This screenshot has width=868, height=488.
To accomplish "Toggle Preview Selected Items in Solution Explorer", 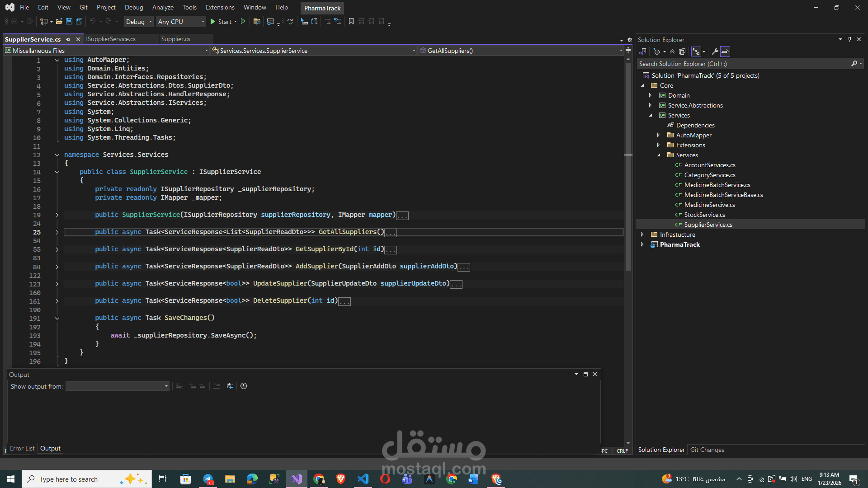I will tap(725, 52).
